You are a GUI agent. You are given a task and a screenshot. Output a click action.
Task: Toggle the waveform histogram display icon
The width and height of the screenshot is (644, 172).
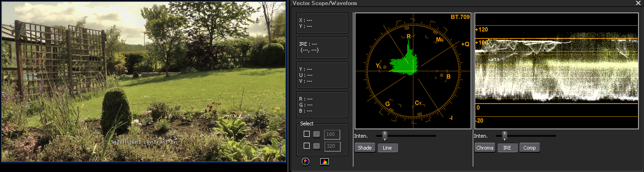tap(324, 161)
